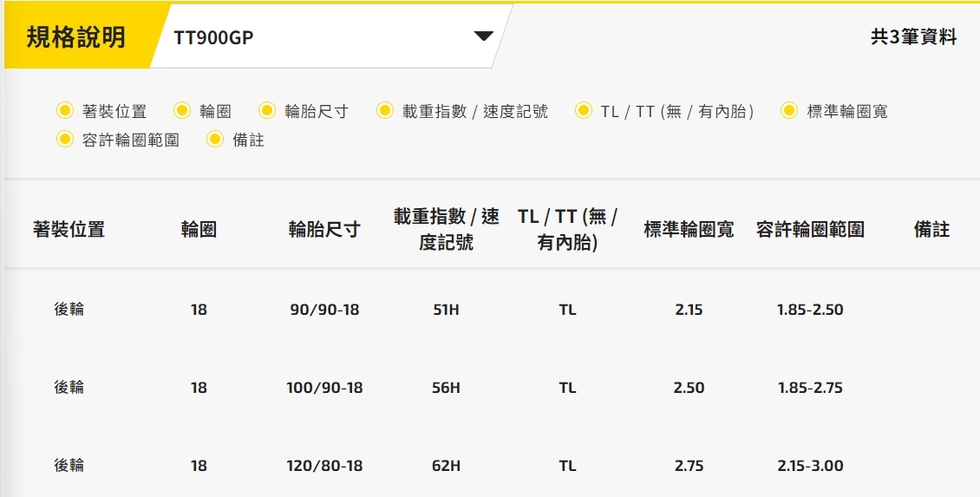Select the 100/90-18 tire size cell
The height and width of the screenshot is (497, 980).
point(324,388)
